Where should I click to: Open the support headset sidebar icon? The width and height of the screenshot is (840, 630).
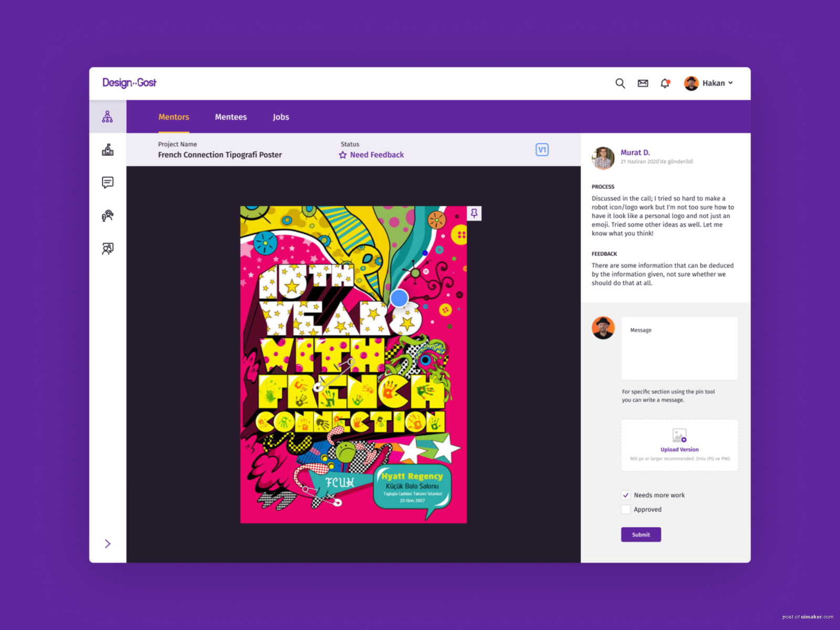coord(108,215)
